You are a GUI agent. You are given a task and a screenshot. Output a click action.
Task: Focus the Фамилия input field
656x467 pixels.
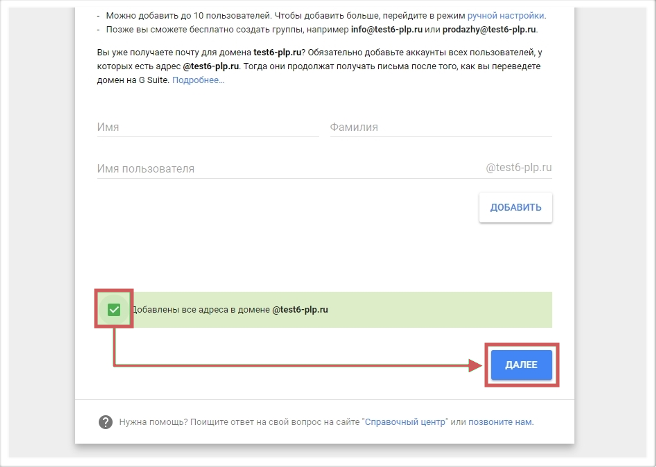coord(441,127)
